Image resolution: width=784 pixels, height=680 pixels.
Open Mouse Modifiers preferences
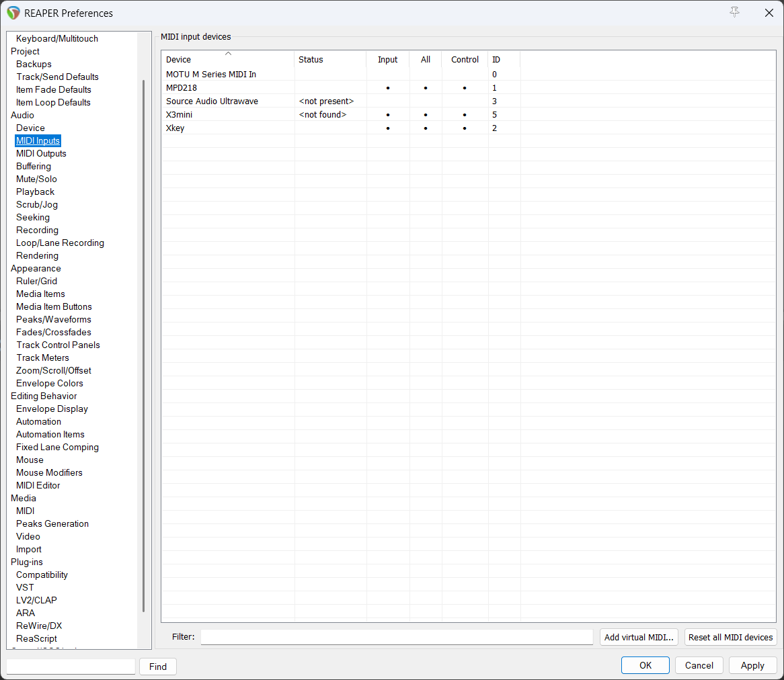(49, 472)
